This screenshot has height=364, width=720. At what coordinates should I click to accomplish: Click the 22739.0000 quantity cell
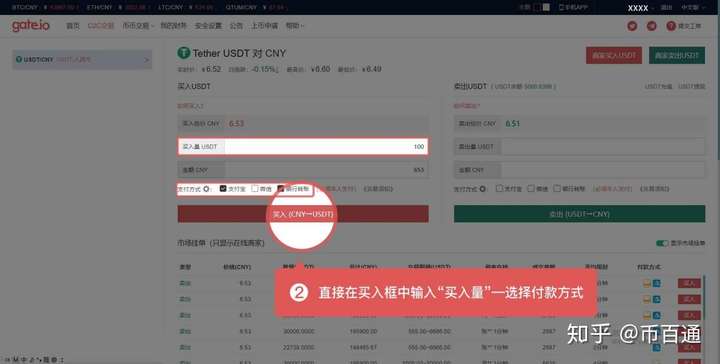pyautogui.click(x=298, y=347)
